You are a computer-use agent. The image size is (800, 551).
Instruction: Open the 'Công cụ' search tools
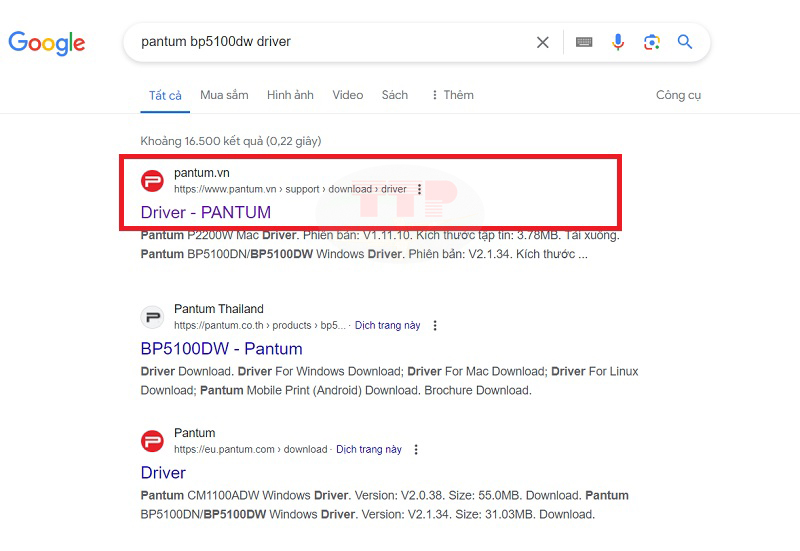pyautogui.click(x=678, y=95)
